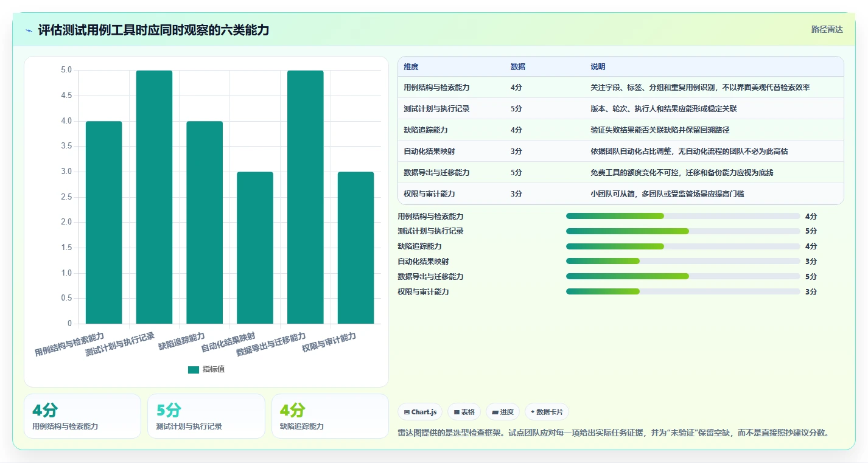Click the 自动化结果映射 chart bar
The image size is (868, 463).
point(255,248)
